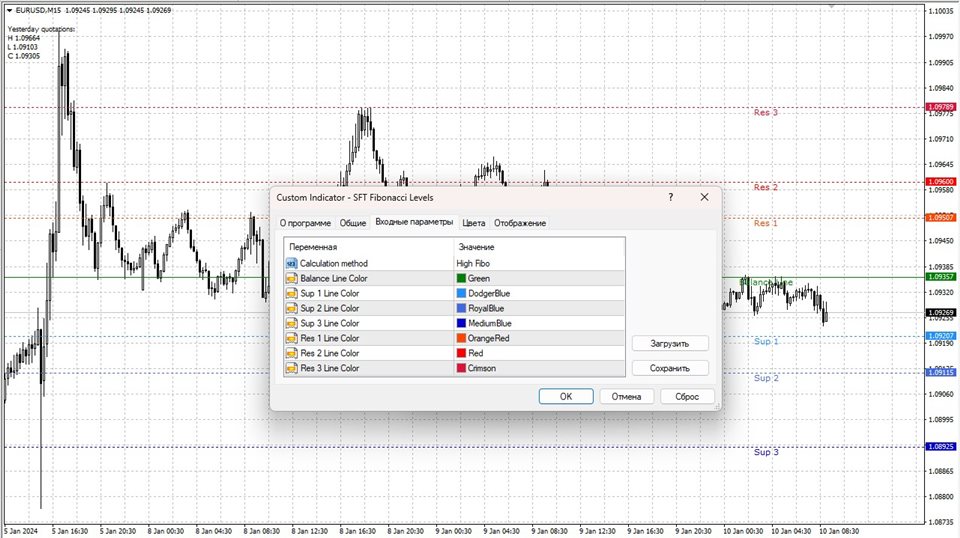Click the Сохранить save button
This screenshot has height=538, width=960.
(x=670, y=368)
